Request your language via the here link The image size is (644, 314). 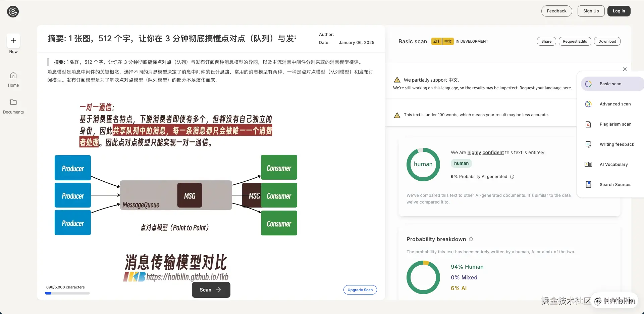tap(566, 88)
